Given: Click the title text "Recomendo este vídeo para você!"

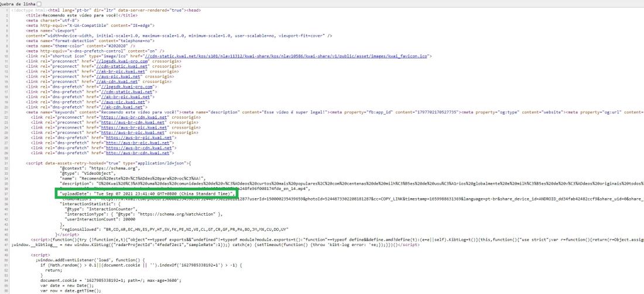Looking at the screenshot, I should pyautogui.click(x=81, y=15).
